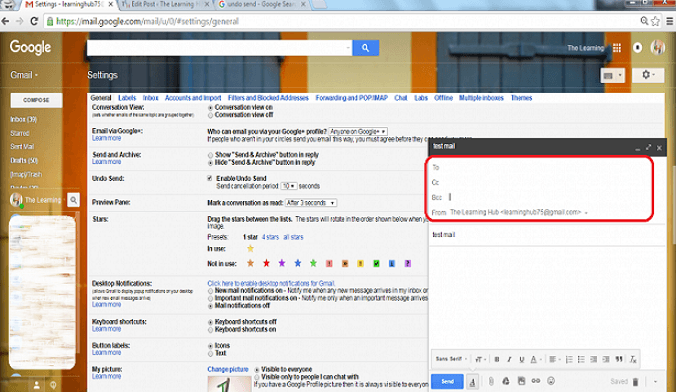This screenshot has height=392, width=676.
Task: Reload the page in the browser
Action: [x=34, y=21]
